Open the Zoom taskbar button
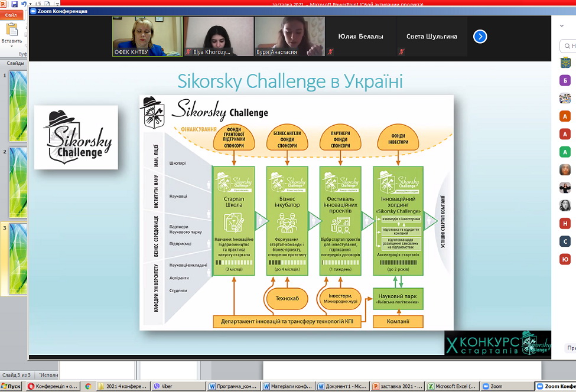 [507, 386]
